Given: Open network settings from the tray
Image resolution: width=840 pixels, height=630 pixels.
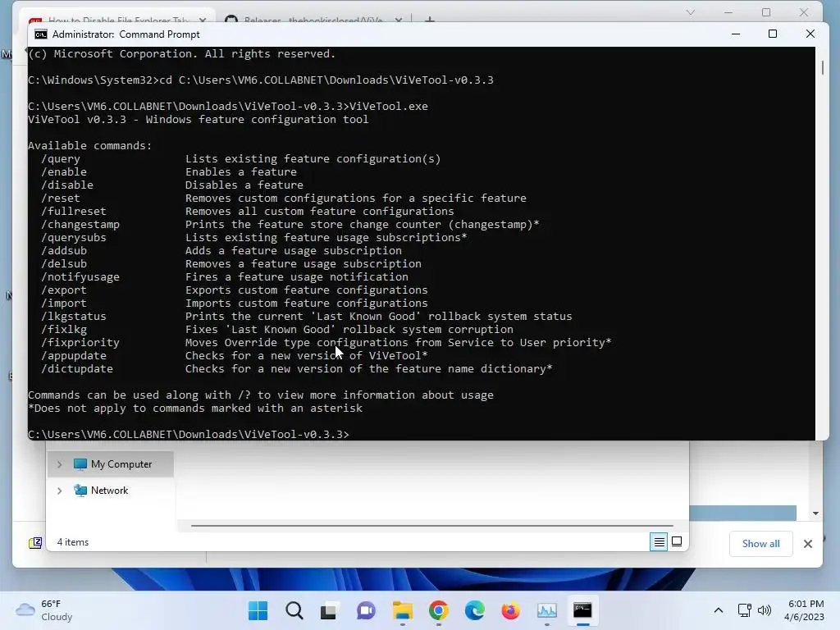Looking at the screenshot, I should coord(744,610).
